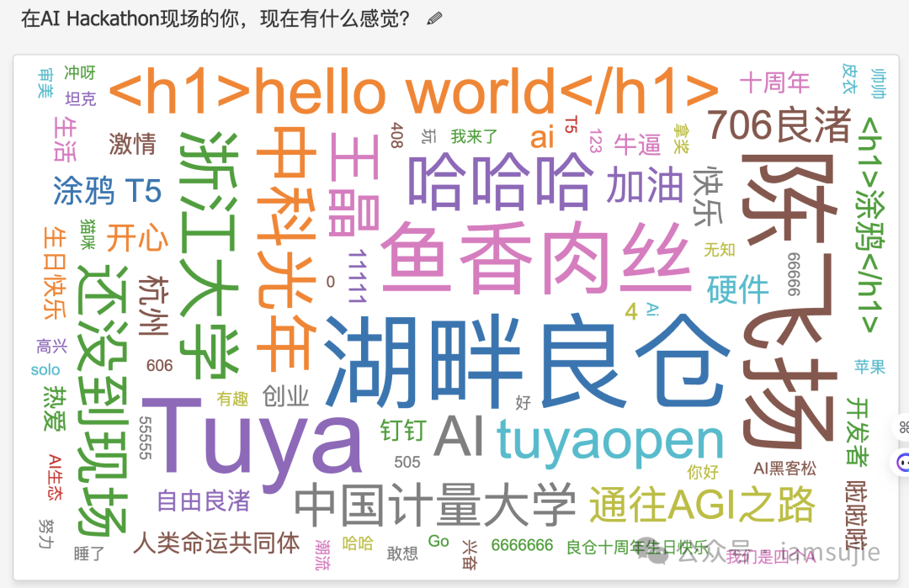Select the pink "牛逼" word
Image resolution: width=909 pixels, height=588 pixels.
tap(637, 144)
